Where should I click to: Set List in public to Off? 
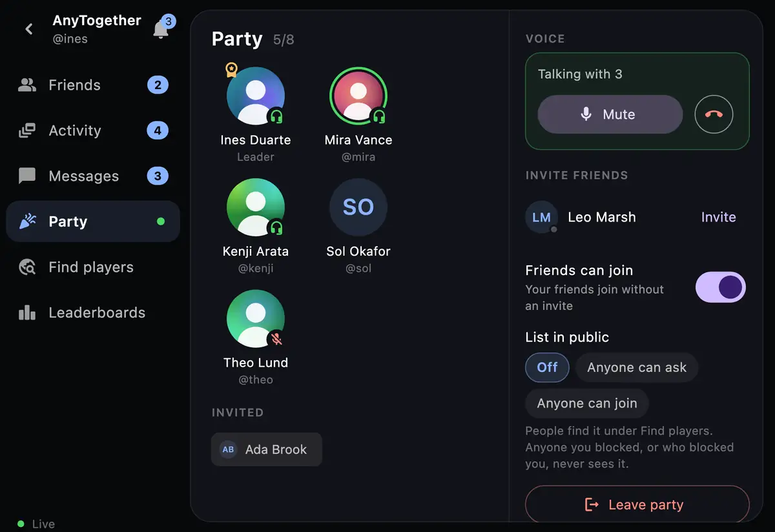[547, 367]
